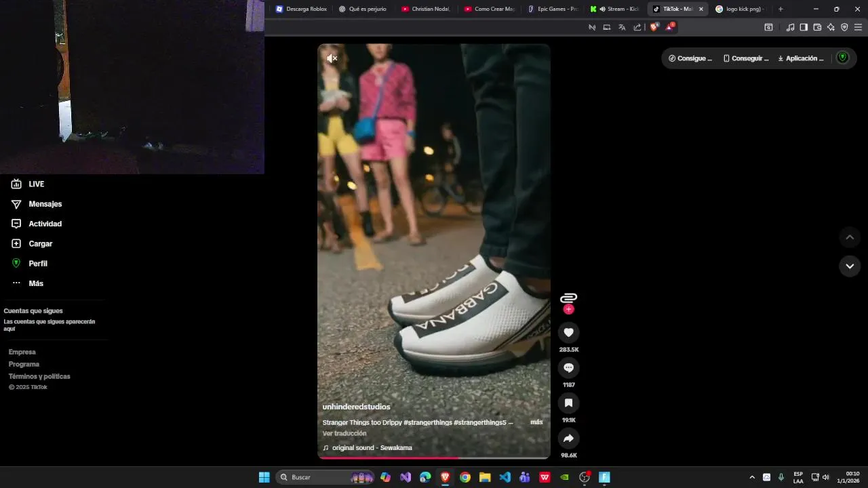Open Brave Wallet icon
Screen dimensions: 868x488
click(x=817, y=27)
